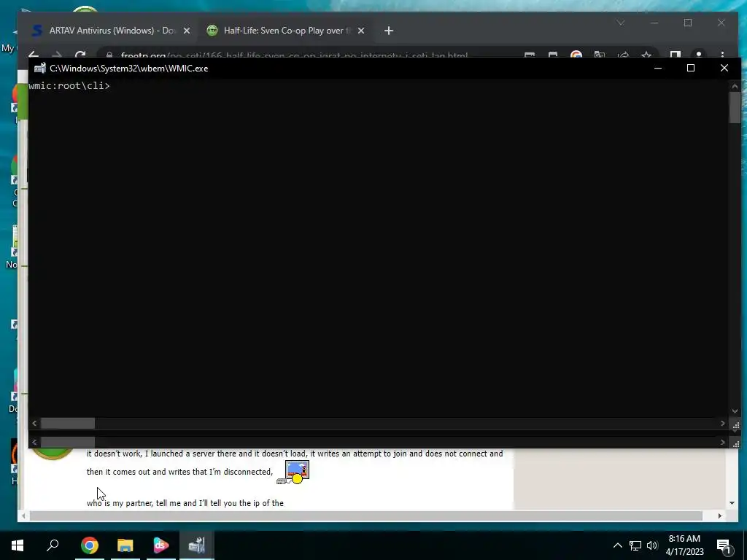Screen dimensions: 747x560
Task: Open taskbar search magnifier
Action: [x=53, y=545]
